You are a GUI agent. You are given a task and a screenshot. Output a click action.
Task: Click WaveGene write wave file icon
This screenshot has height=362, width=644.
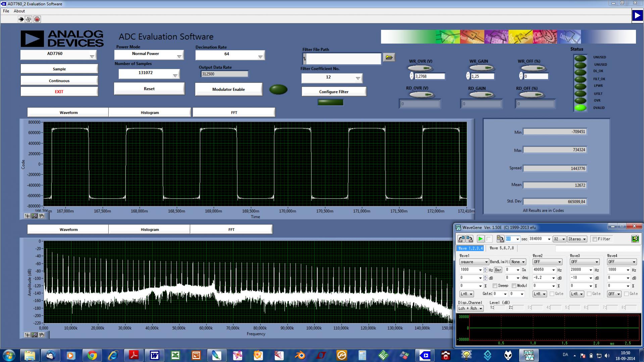click(x=500, y=239)
